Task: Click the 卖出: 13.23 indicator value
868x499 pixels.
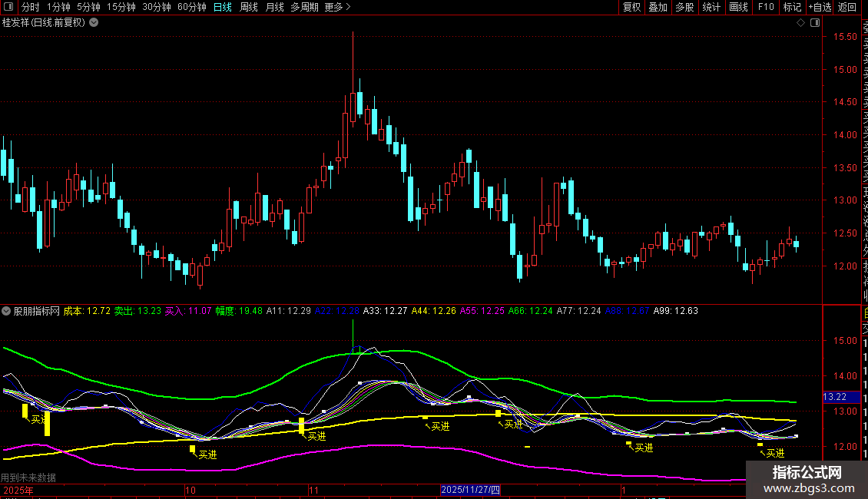Action: click(137, 311)
